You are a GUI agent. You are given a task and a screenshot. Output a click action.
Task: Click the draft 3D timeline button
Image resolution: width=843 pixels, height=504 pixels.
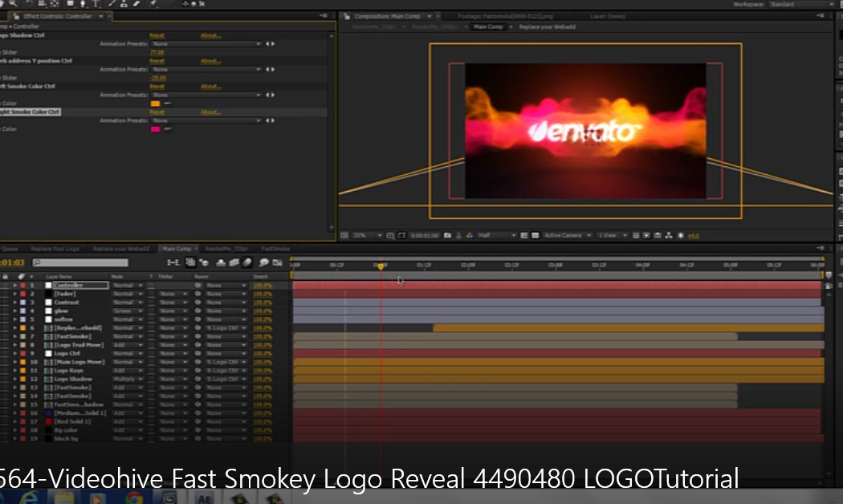pyautogui.click(x=204, y=262)
